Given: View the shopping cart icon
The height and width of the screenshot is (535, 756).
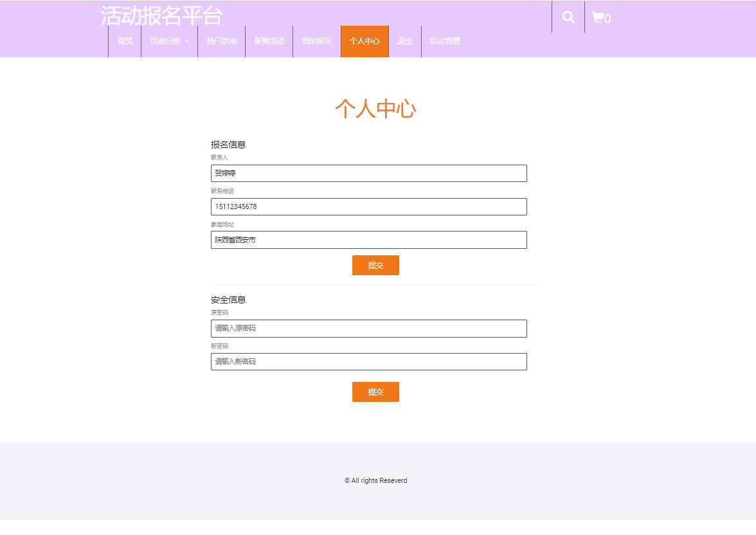Looking at the screenshot, I should 598,17.
